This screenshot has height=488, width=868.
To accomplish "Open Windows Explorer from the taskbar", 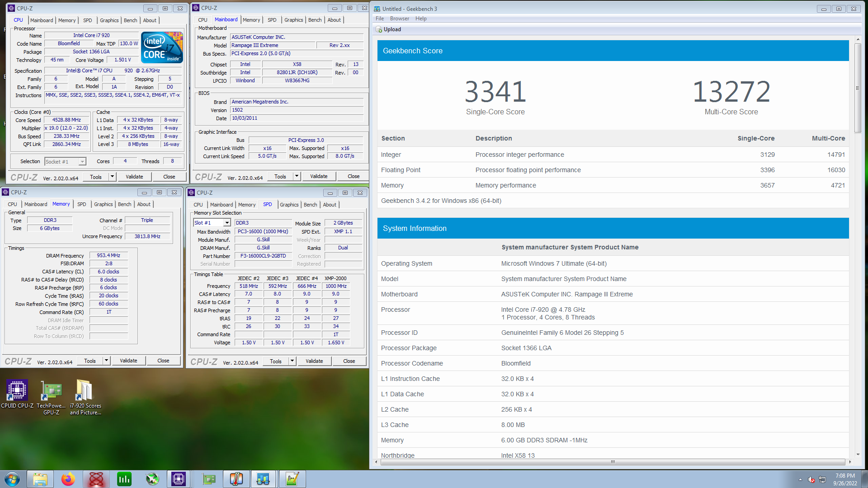I will click(40, 479).
